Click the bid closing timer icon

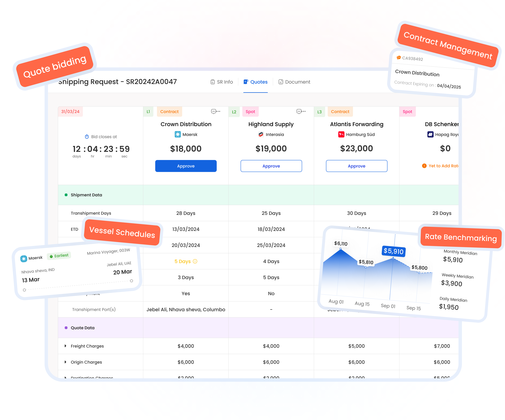[x=87, y=137]
